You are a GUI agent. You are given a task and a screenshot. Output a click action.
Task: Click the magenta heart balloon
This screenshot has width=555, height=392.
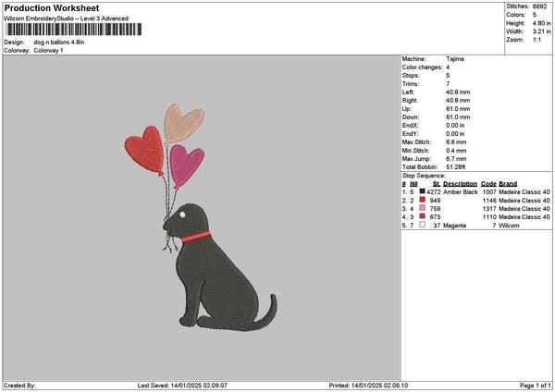[186, 165]
